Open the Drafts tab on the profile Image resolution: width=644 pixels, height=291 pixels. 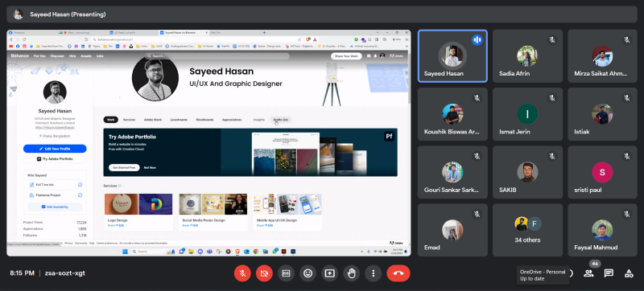(x=281, y=120)
